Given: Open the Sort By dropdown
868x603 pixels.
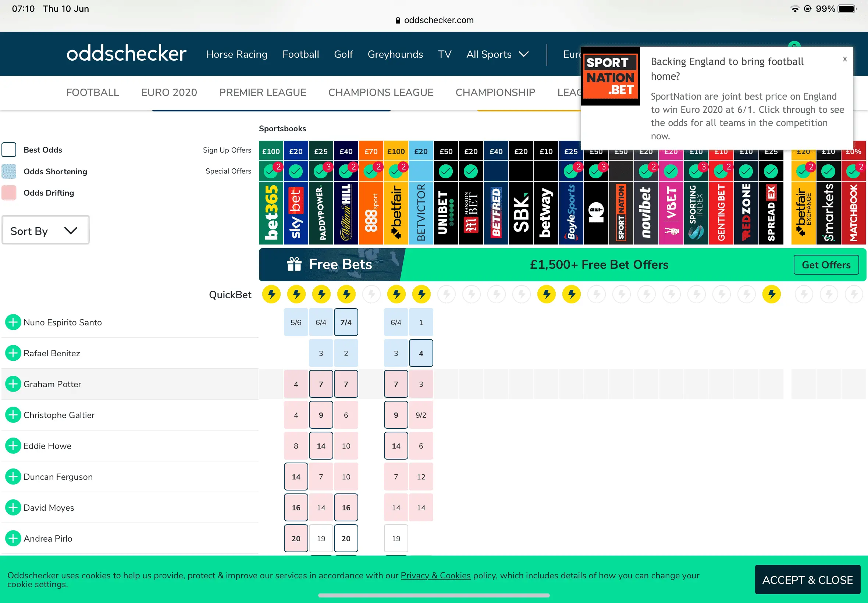Looking at the screenshot, I should pyautogui.click(x=45, y=231).
